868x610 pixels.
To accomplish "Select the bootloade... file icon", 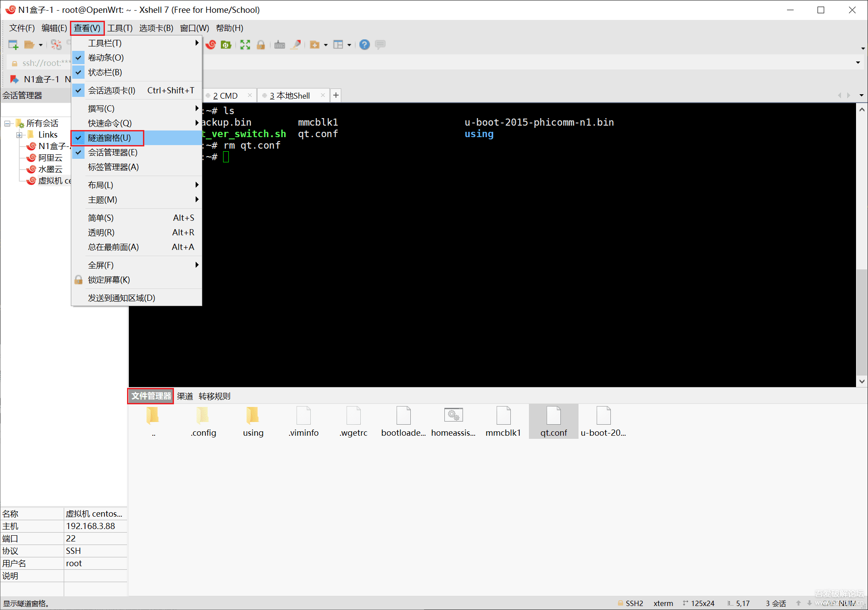I will pos(404,422).
